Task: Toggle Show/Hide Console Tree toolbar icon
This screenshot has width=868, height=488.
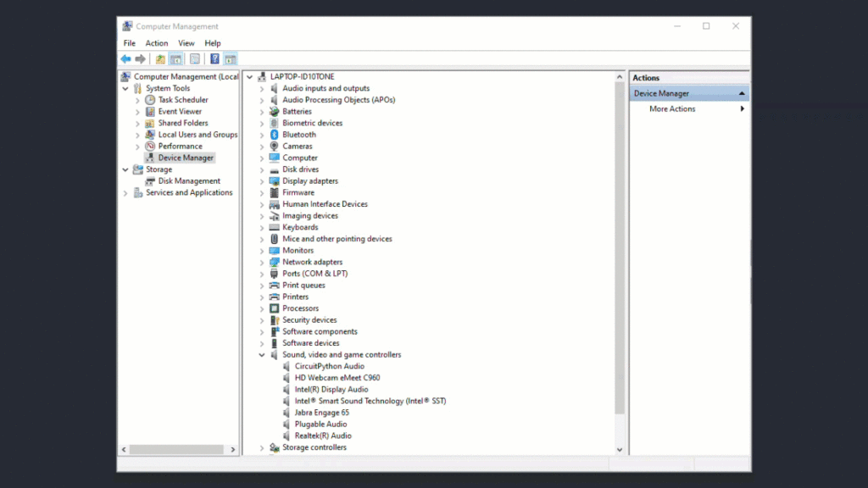Action: pos(176,59)
